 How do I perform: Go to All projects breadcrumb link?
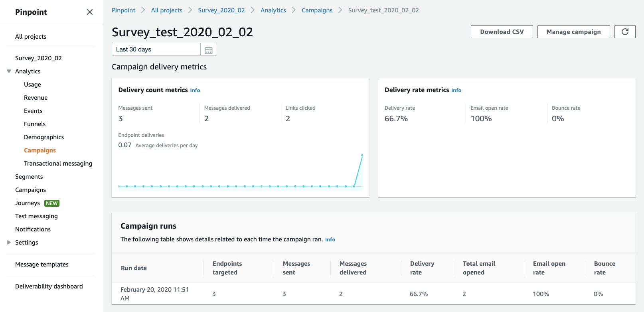[166, 10]
